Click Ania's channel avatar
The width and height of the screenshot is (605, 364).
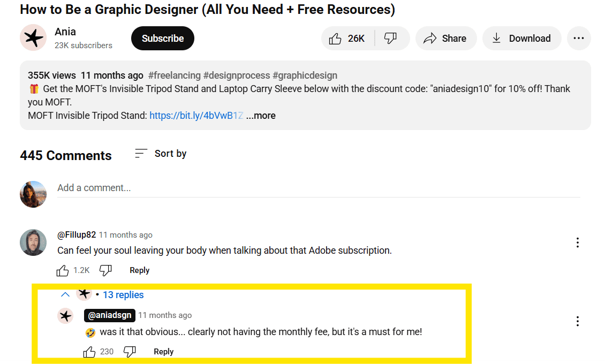[x=33, y=38]
